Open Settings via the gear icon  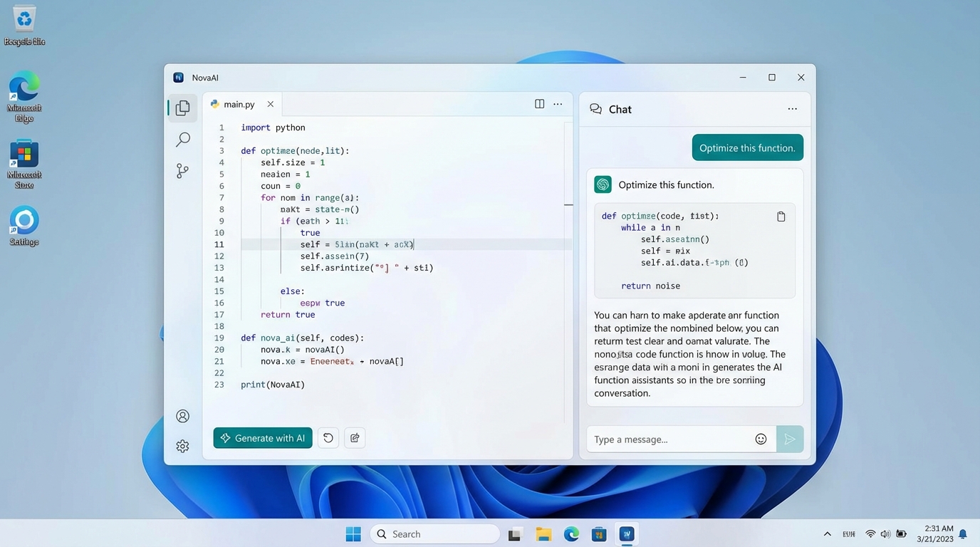coord(182,445)
